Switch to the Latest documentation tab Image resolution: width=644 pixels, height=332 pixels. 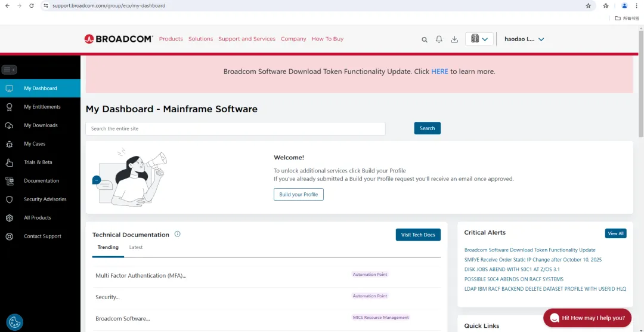tap(136, 247)
